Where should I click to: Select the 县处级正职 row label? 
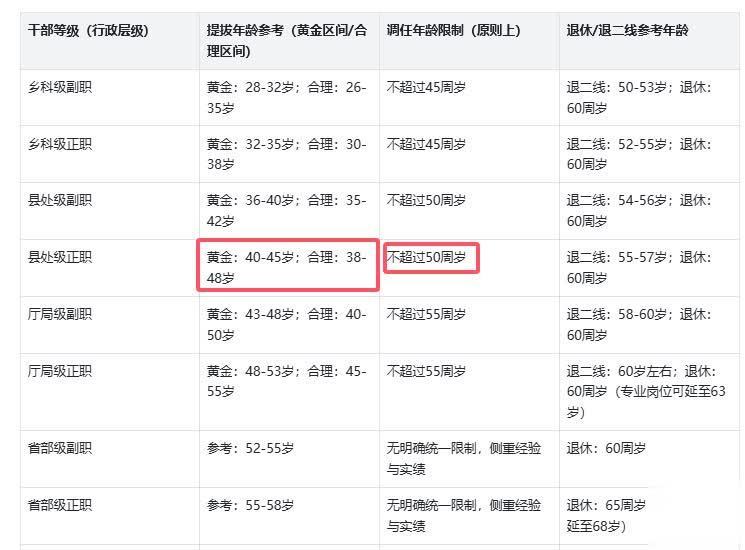(x=60, y=257)
